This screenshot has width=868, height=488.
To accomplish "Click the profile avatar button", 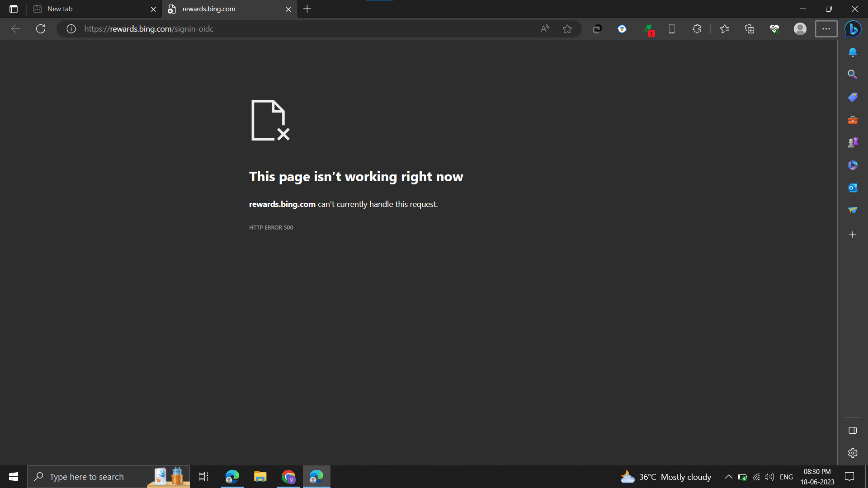I will (x=800, y=29).
